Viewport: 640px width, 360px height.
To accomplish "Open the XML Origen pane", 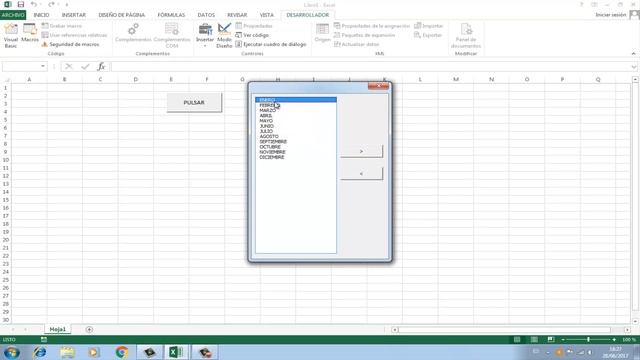I will (x=322, y=33).
